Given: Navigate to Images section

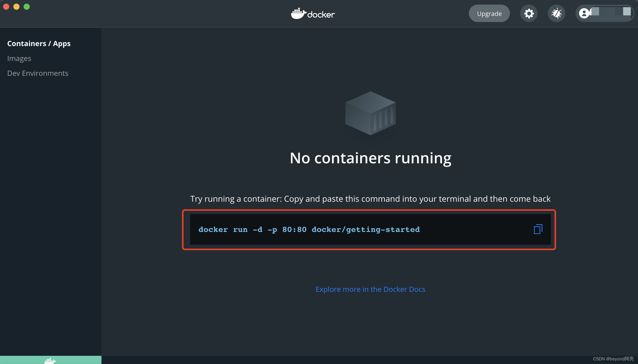Looking at the screenshot, I should (x=19, y=57).
